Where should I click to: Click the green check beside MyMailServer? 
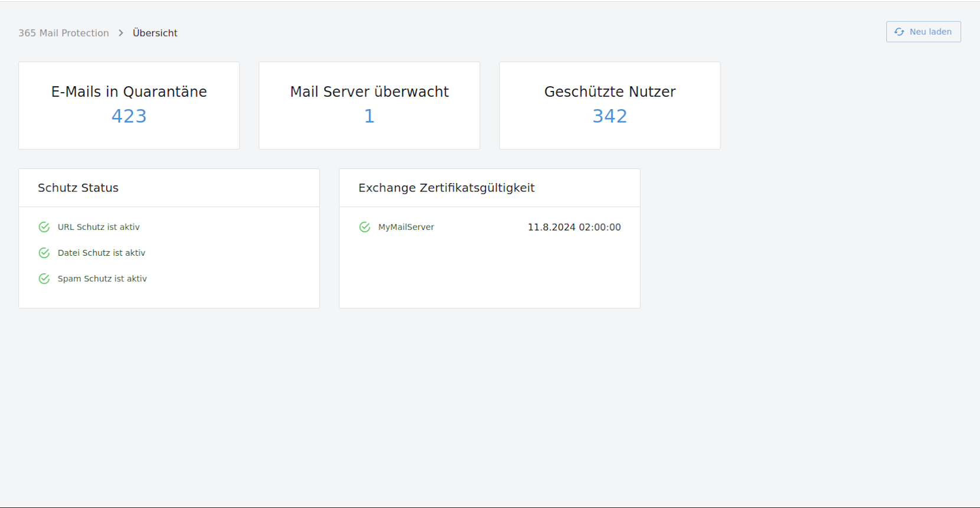pos(365,227)
